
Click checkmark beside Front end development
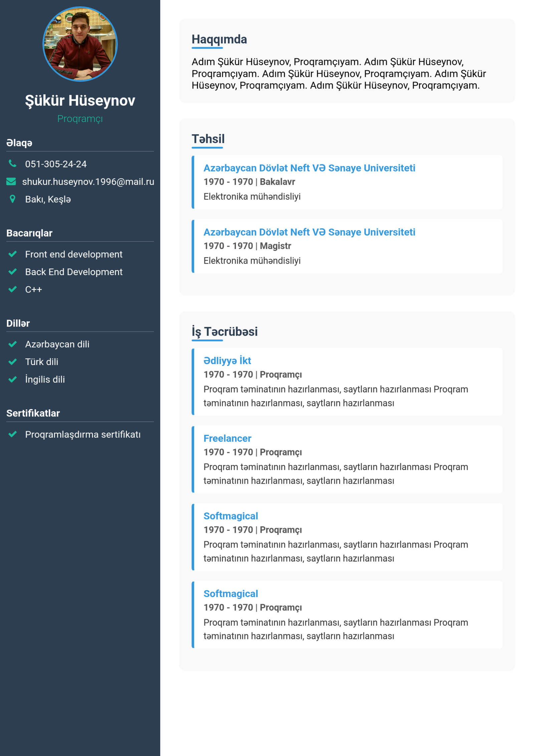click(x=12, y=254)
